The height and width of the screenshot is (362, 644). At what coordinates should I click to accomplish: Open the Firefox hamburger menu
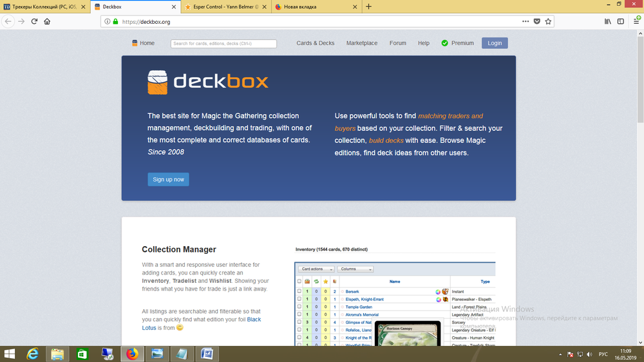click(x=636, y=21)
